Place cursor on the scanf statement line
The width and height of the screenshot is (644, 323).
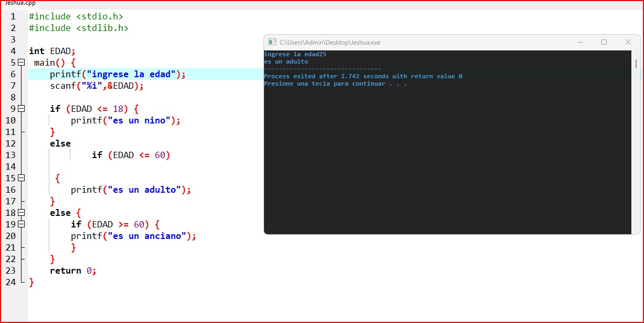point(97,86)
